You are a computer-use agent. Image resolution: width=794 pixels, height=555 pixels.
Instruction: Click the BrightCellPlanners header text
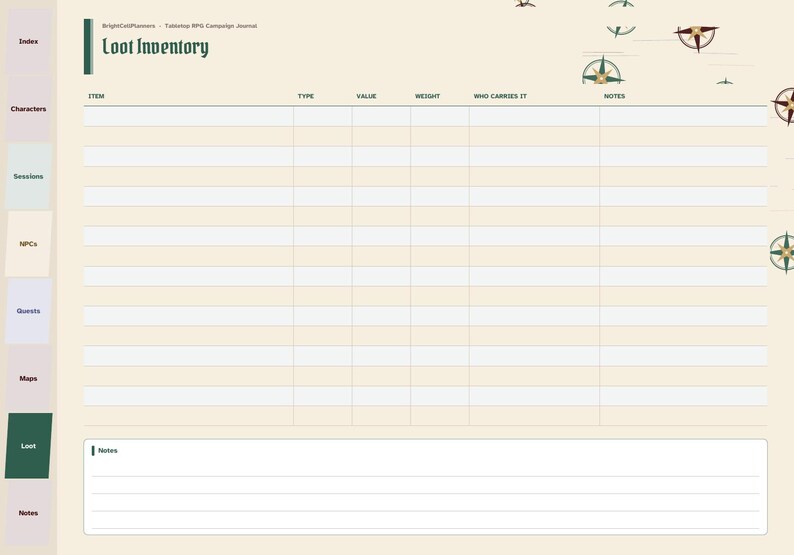pyautogui.click(x=129, y=26)
